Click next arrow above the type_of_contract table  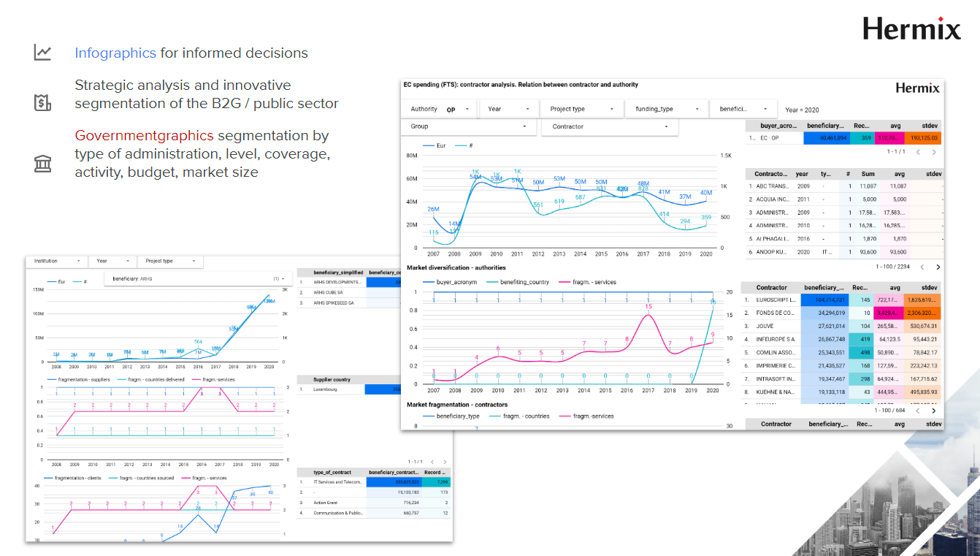point(445,462)
